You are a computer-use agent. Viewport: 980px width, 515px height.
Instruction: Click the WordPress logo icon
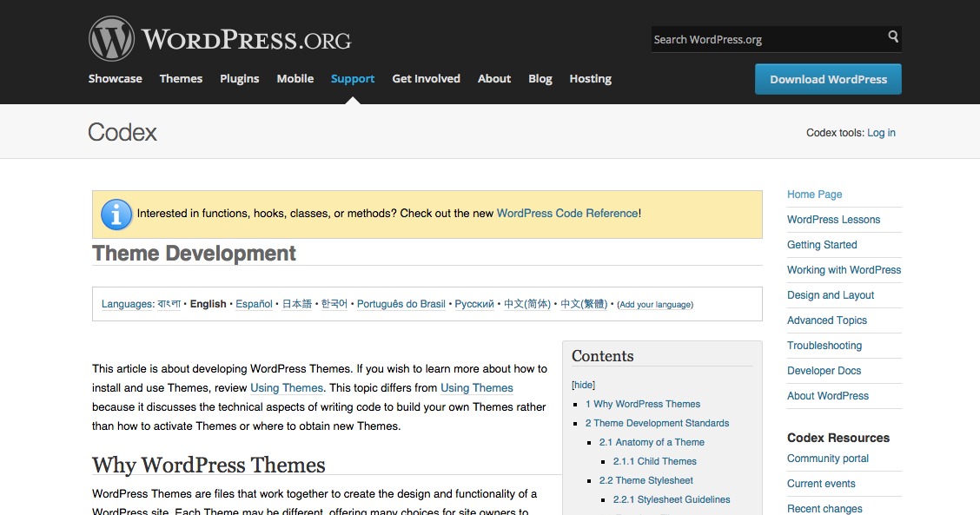click(x=111, y=39)
